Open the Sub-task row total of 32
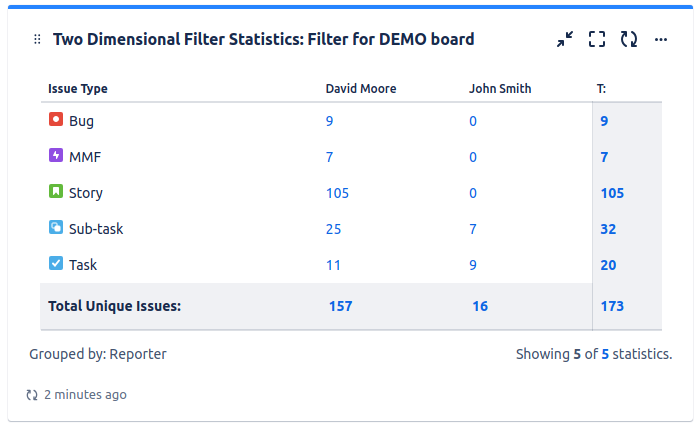This screenshot has height=426, width=699. (608, 229)
